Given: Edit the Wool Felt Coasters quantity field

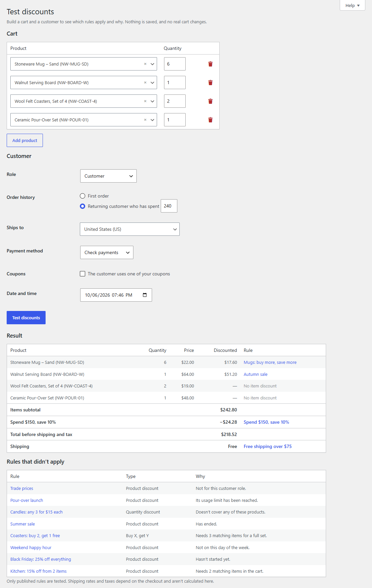Looking at the screenshot, I should coord(175,101).
